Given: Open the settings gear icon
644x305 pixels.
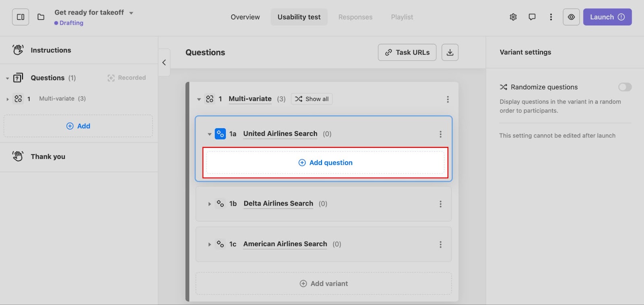Looking at the screenshot, I should click(513, 17).
